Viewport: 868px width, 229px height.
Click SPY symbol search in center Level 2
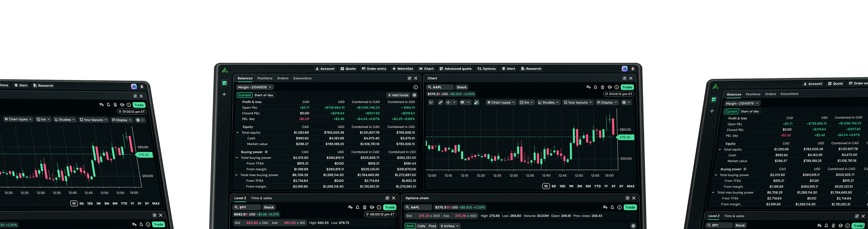247,208
